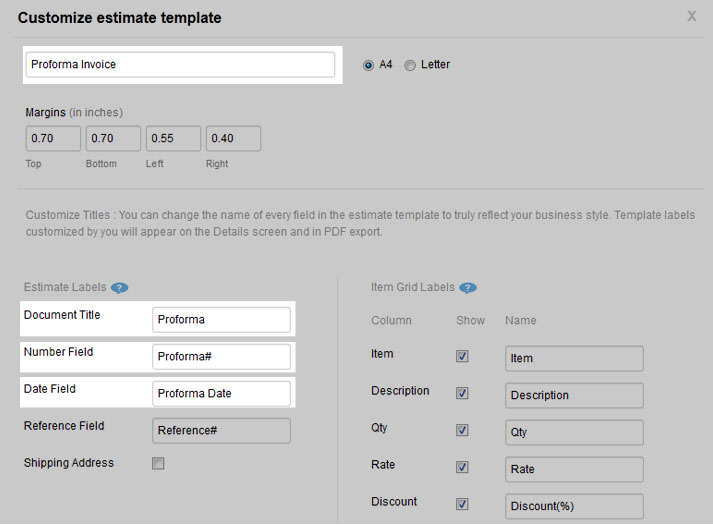
Task: Click the Qty column name field
Action: tap(574, 432)
